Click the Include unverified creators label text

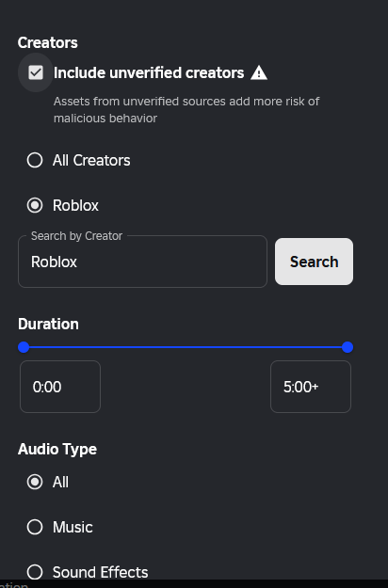[149, 72]
